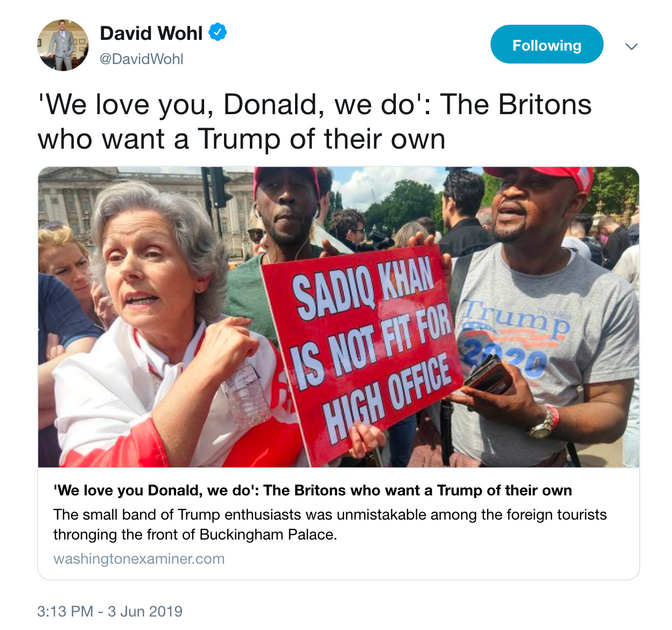
Task: Open the tweet text about Britons
Action: [314, 121]
